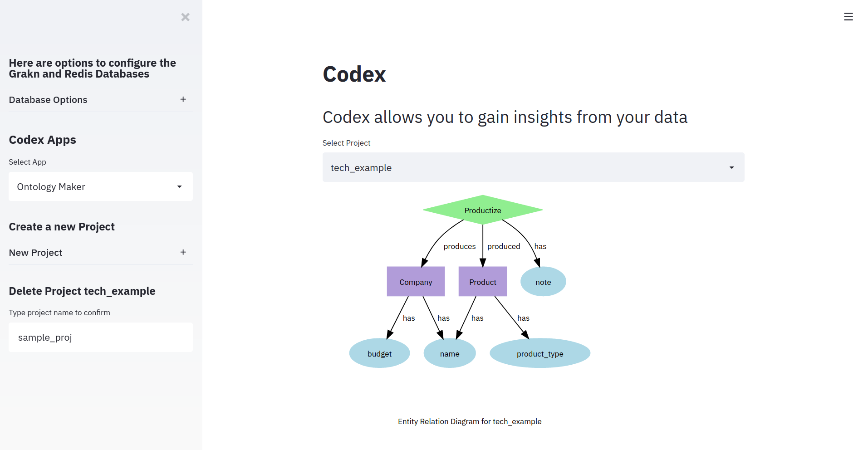Click the product_type attribute ellipse
The image size is (868, 450).
(539, 353)
